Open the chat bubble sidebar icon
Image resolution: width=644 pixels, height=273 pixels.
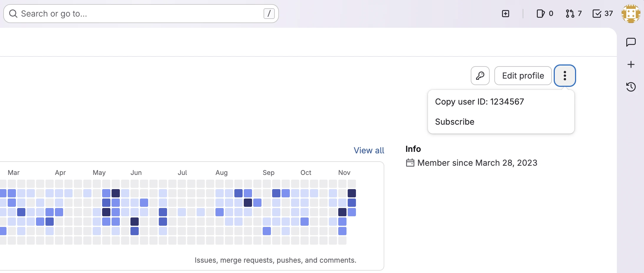pyautogui.click(x=631, y=42)
